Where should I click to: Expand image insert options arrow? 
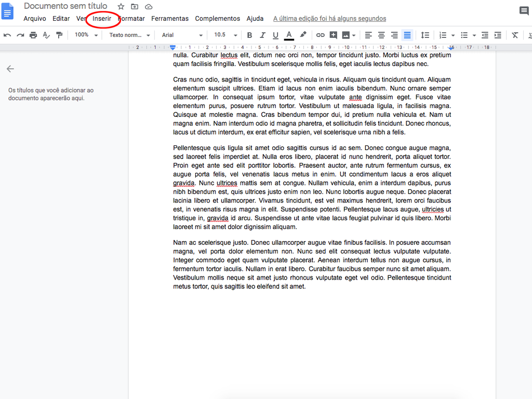(354, 35)
